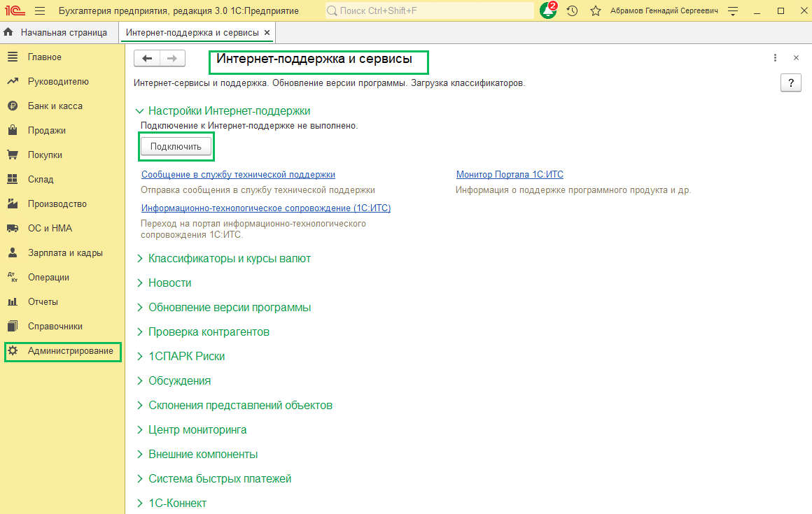Screen dimensions: 812x514
Task: Open the Склад section
Action: click(x=41, y=180)
